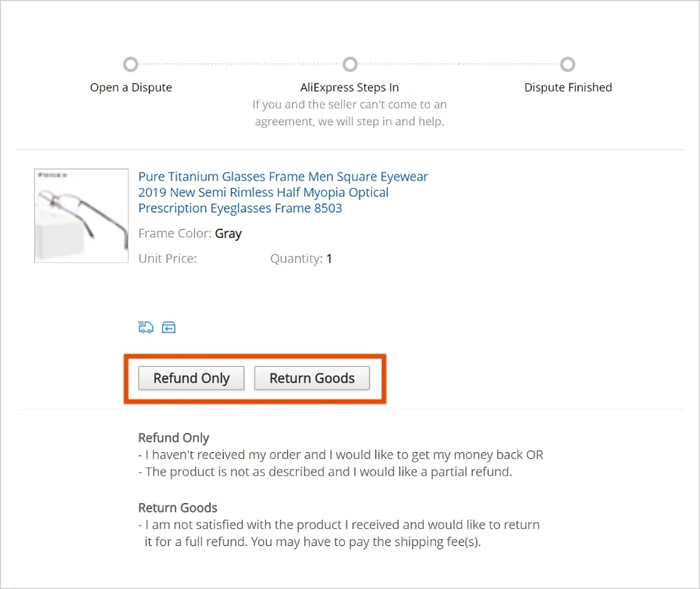This screenshot has height=589, width=700.
Task: Click the delivery truck shipping icon
Action: 146,328
